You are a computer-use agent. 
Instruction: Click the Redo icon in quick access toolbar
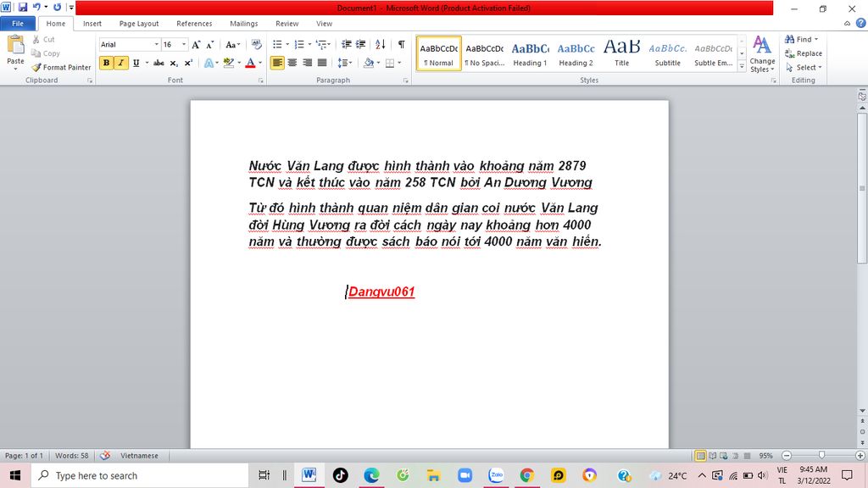coord(57,7)
